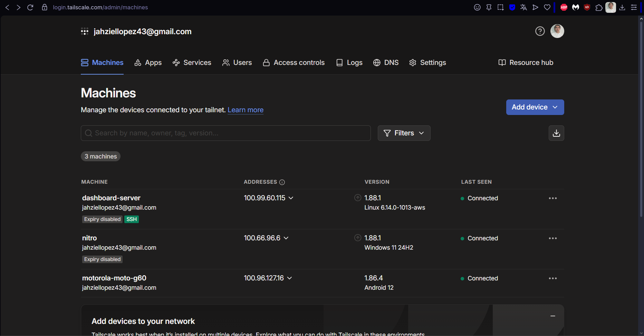Screen dimensions: 644x336
Task: Click the send/play arrow toolbar icon
Action: [x=535, y=7]
